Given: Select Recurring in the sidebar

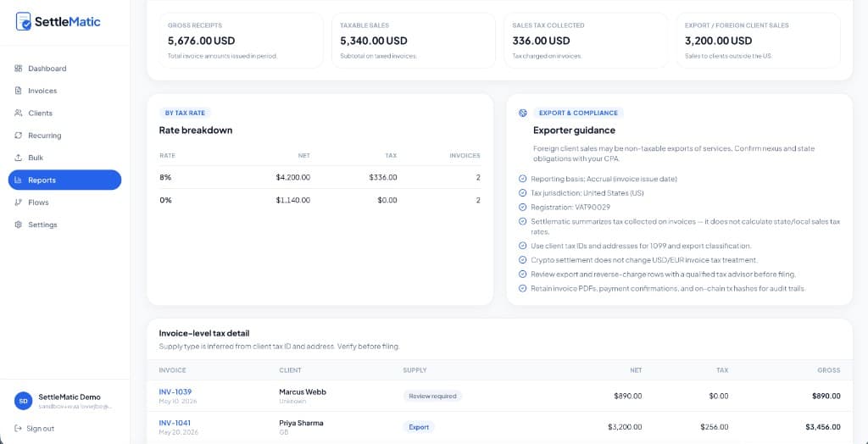Looking at the screenshot, I should [64, 136].
